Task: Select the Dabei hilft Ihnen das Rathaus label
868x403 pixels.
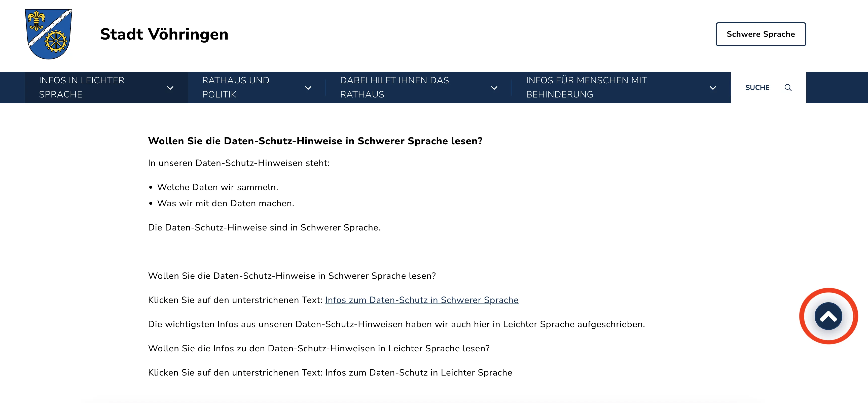Action: click(394, 87)
